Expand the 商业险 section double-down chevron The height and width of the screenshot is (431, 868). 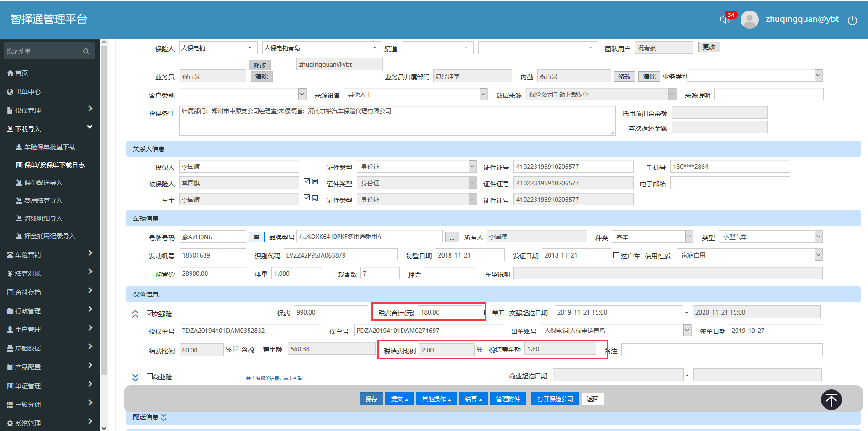pos(135,377)
